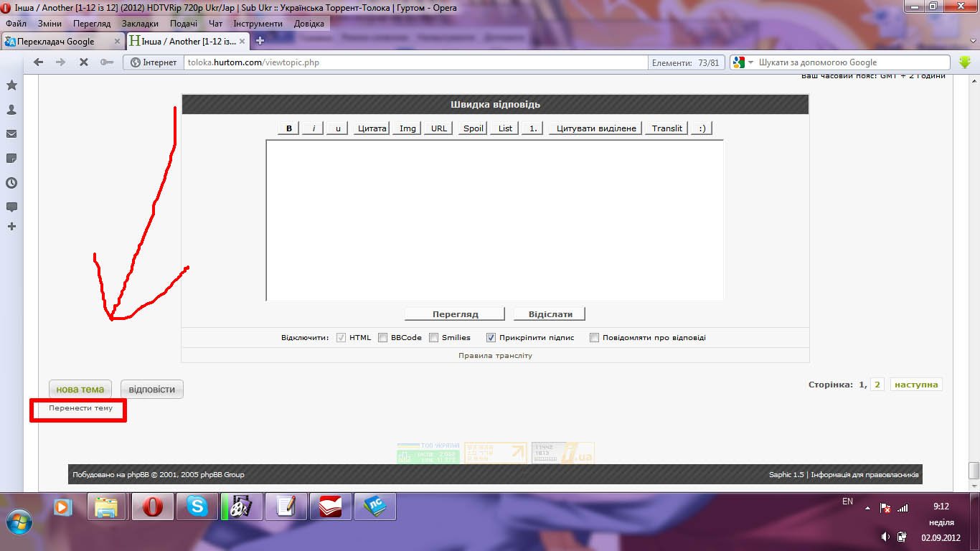The image size is (980, 551).
Task: Stop page loading with the X button
Action: (x=83, y=62)
